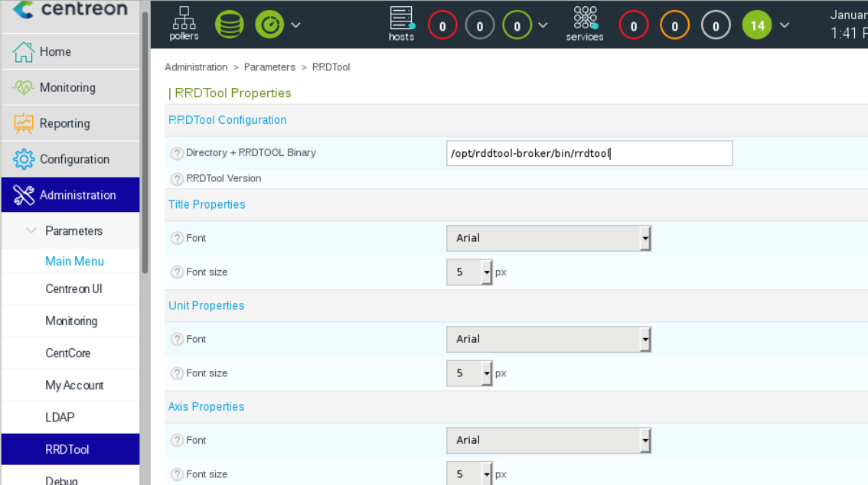The image size is (868, 485).
Task: Open the Axis Properties Font dropdown
Action: click(548, 441)
